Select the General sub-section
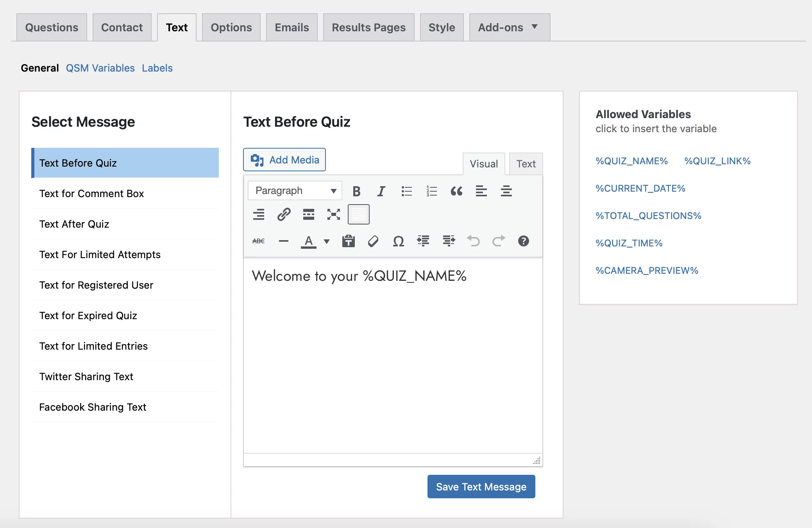This screenshot has width=812, height=528. click(x=40, y=68)
